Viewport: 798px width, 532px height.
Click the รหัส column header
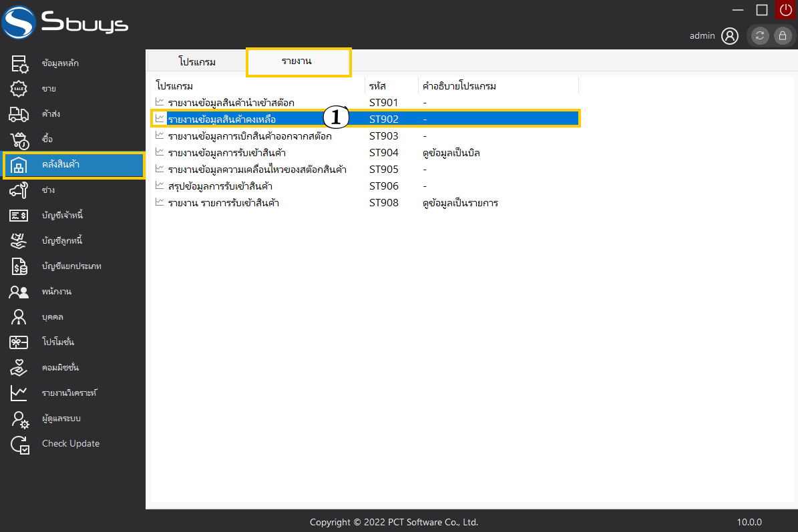click(x=378, y=86)
